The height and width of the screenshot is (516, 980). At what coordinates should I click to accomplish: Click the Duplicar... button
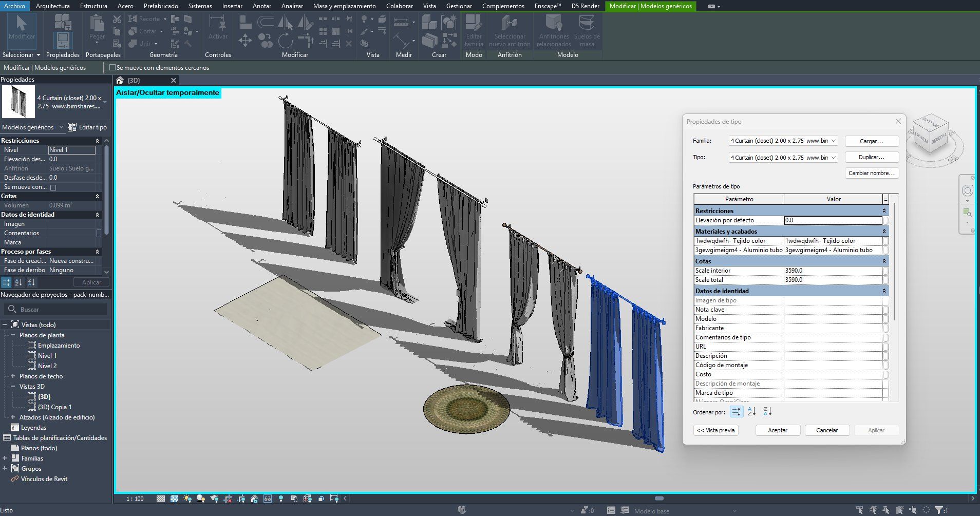(872, 157)
